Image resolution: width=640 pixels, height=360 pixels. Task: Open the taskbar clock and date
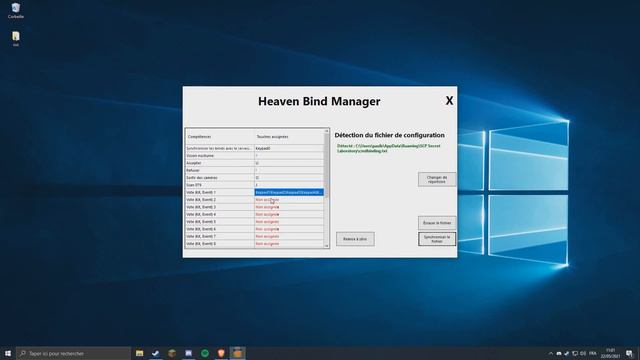coord(610,353)
